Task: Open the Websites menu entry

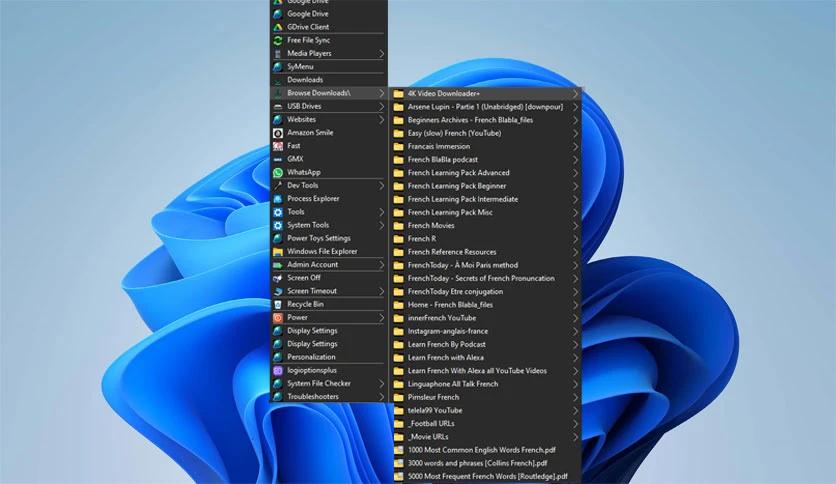Action: pyautogui.click(x=329, y=120)
